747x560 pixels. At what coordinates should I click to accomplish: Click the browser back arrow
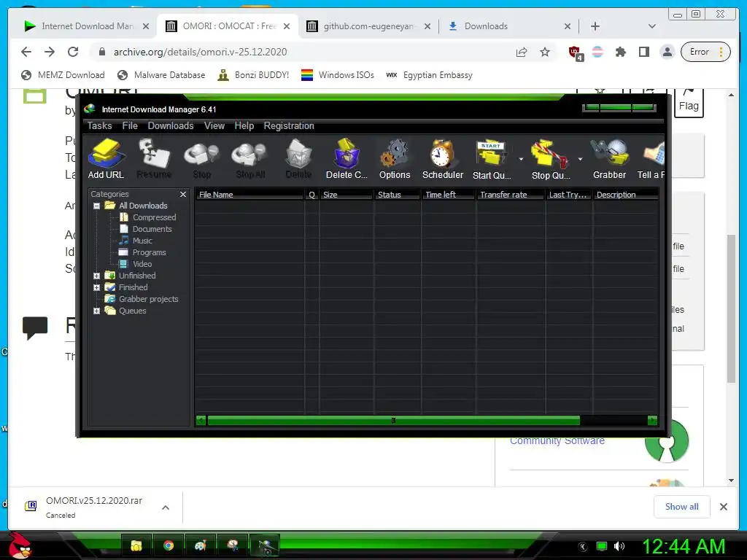(26, 52)
